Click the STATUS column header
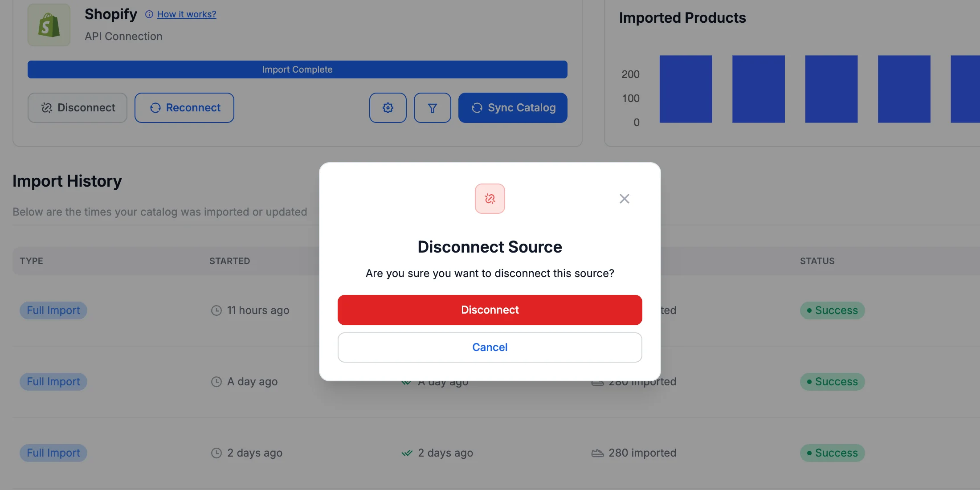 (x=817, y=261)
